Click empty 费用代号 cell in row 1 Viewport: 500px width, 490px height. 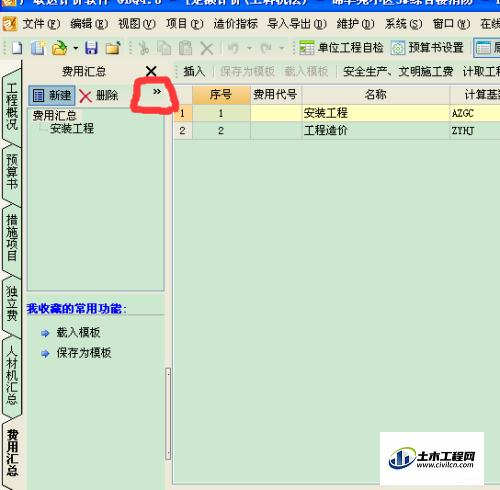coord(276,113)
